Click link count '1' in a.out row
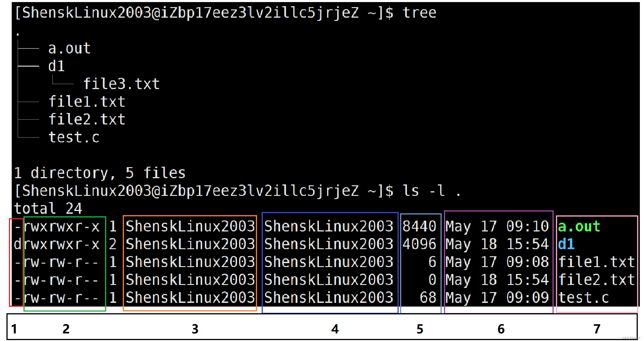Image resolution: width=644 pixels, height=341 pixels. coord(113,227)
